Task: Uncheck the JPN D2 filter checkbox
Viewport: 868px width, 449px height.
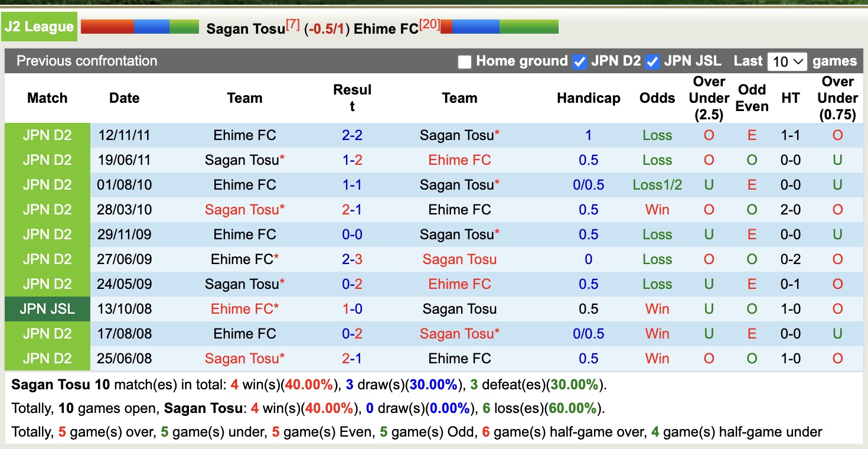Action: (x=579, y=61)
